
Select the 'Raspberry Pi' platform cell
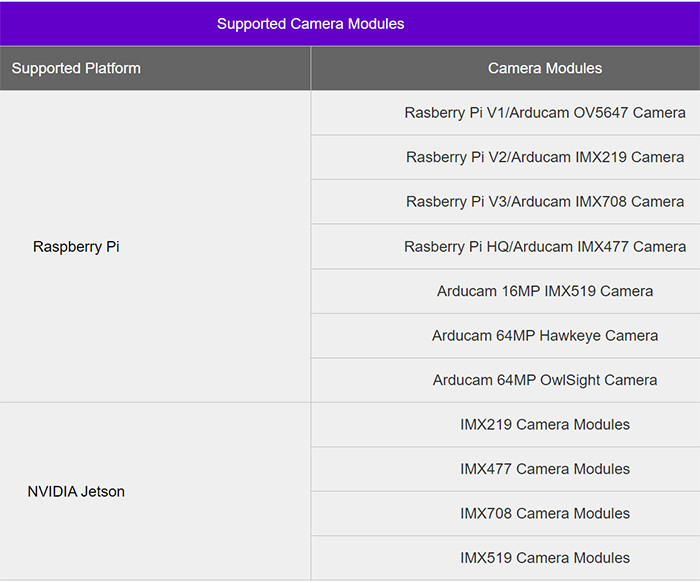[76, 246]
